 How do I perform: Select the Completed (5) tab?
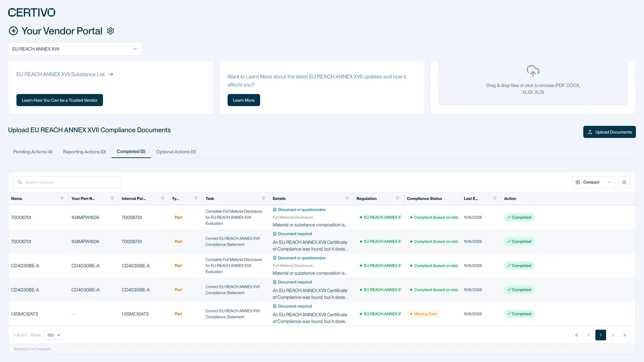tap(131, 152)
